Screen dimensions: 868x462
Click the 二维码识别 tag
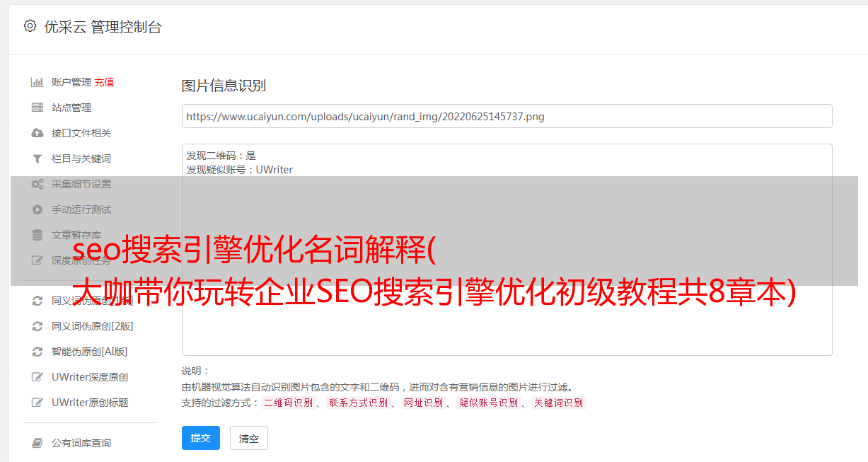pyautogui.click(x=288, y=403)
